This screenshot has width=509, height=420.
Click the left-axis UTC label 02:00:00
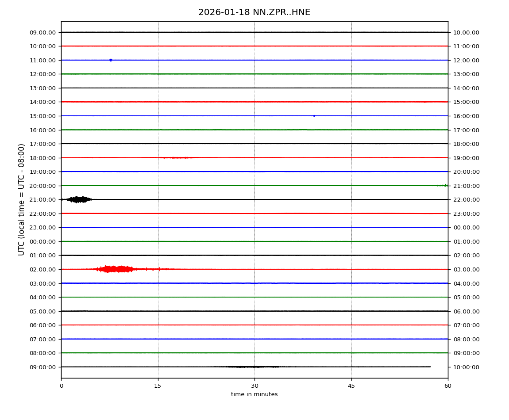[x=43, y=269]
